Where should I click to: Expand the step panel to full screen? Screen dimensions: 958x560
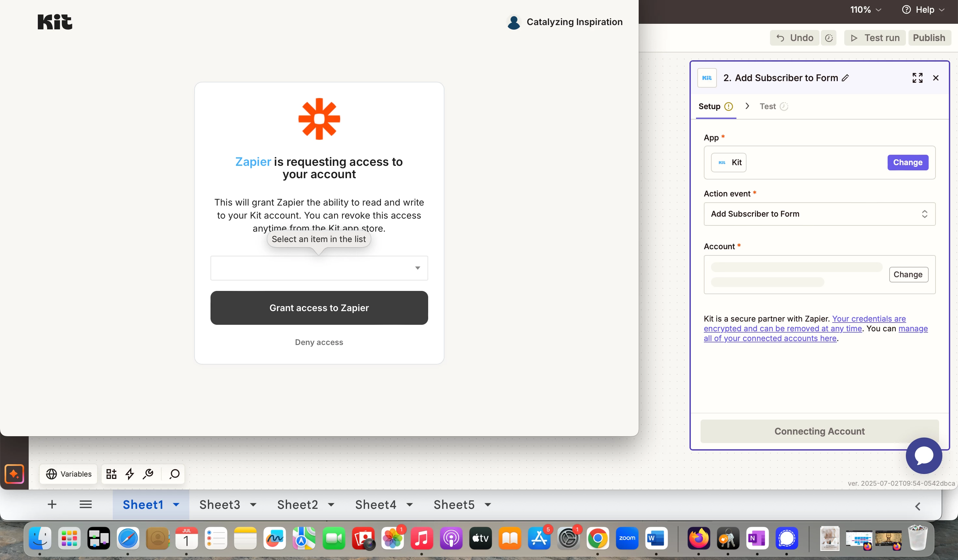coord(917,78)
